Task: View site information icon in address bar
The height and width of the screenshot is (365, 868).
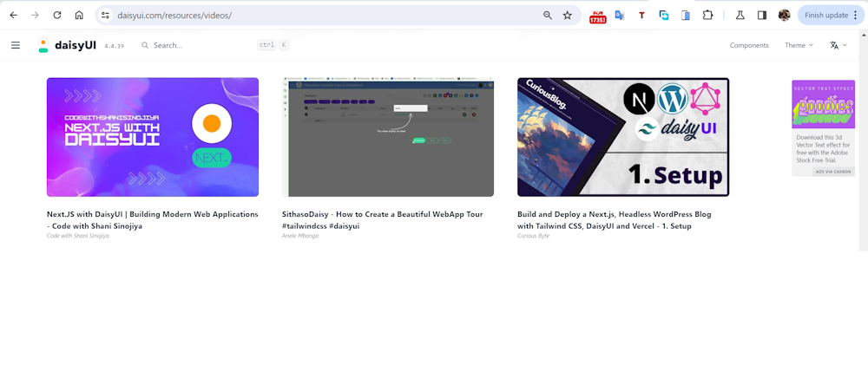Action: click(105, 16)
